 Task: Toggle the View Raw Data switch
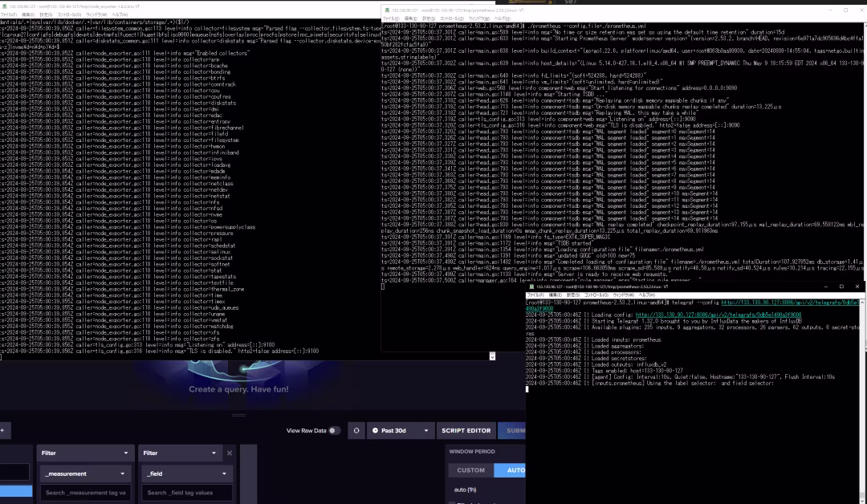click(x=334, y=430)
